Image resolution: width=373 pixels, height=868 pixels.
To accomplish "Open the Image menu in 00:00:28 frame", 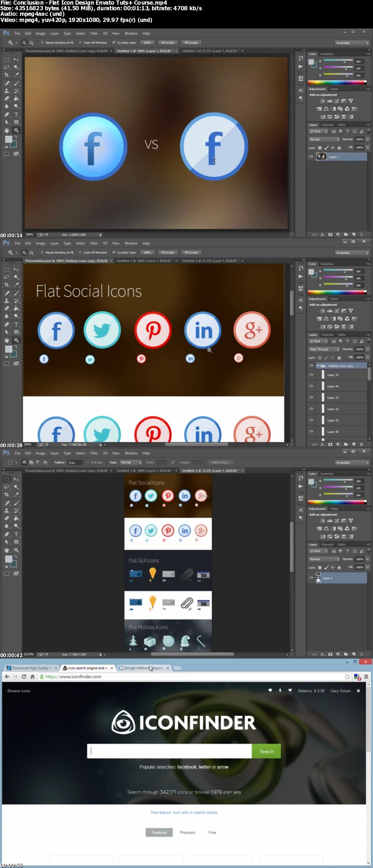I will point(41,243).
